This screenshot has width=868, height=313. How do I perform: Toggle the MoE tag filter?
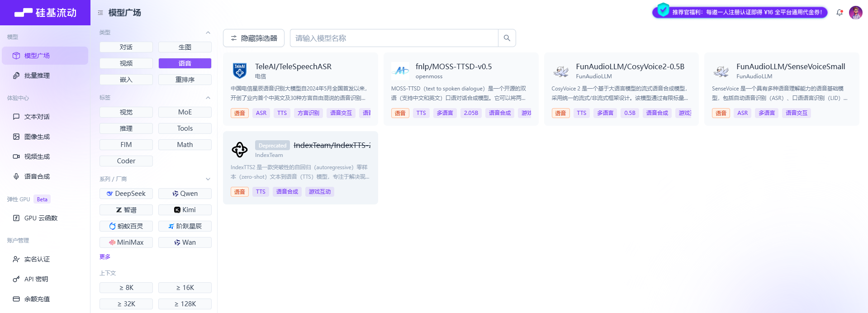pyautogui.click(x=185, y=112)
